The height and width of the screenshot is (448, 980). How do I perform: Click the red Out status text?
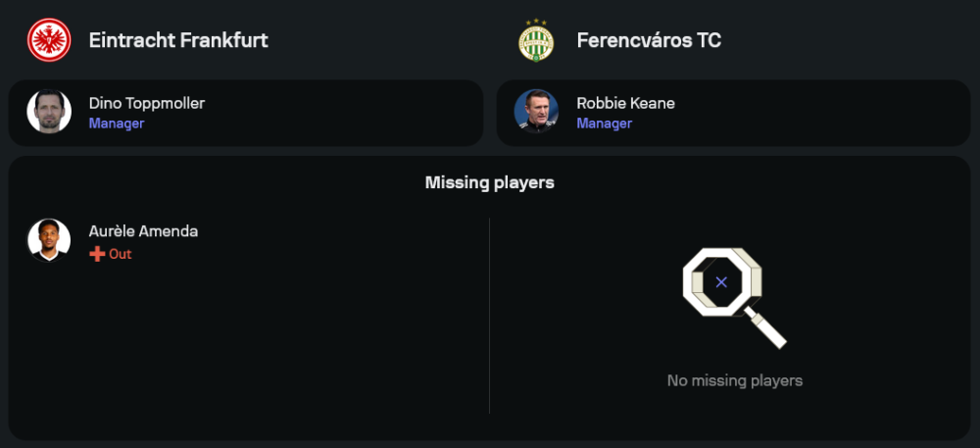[x=120, y=254]
